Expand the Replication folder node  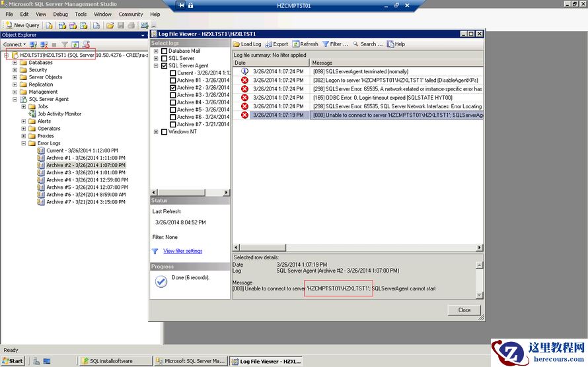[x=15, y=84]
